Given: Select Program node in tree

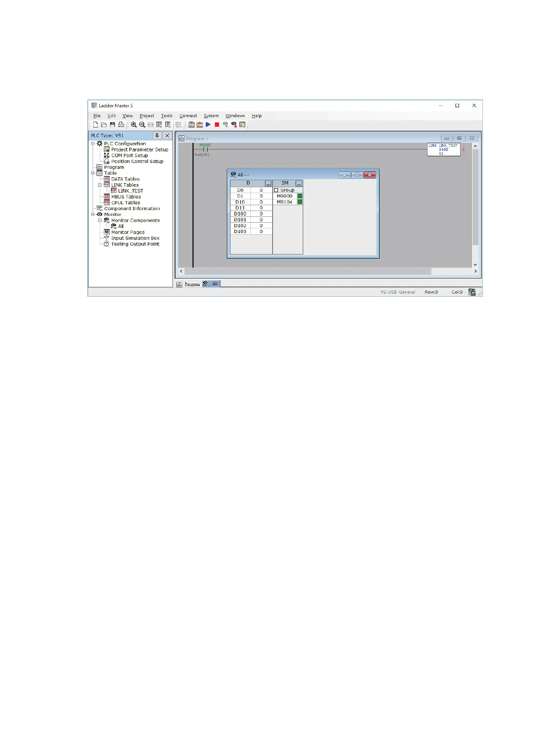Looking at the screenshot, I should [114, 167].
